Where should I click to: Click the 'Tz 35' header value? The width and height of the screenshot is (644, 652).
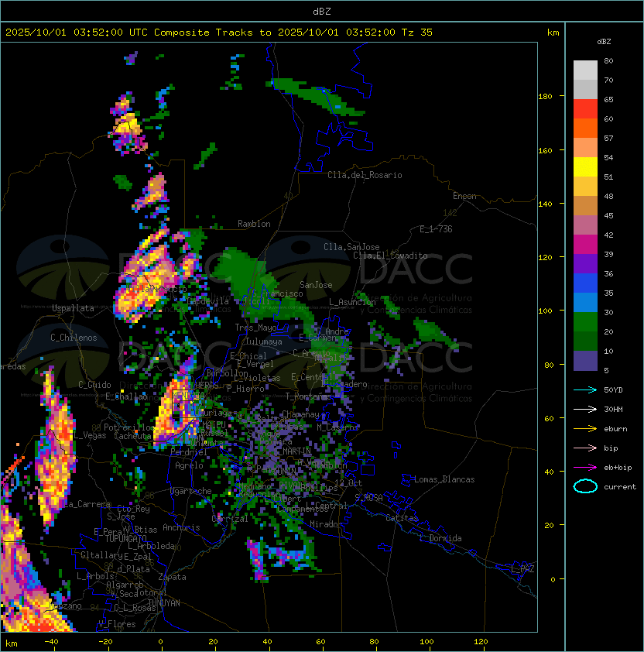pos(417,33)
